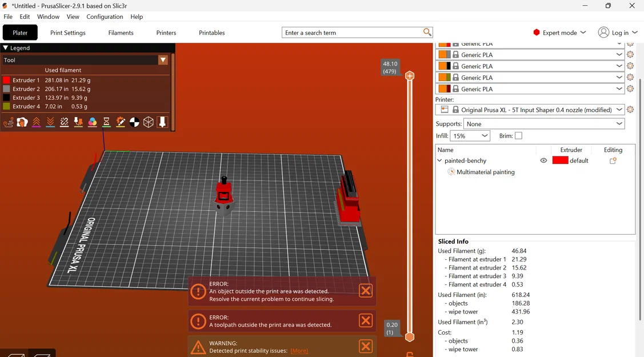
Task: Toggle Tool changes icon in legend
Action: (78, 122)
